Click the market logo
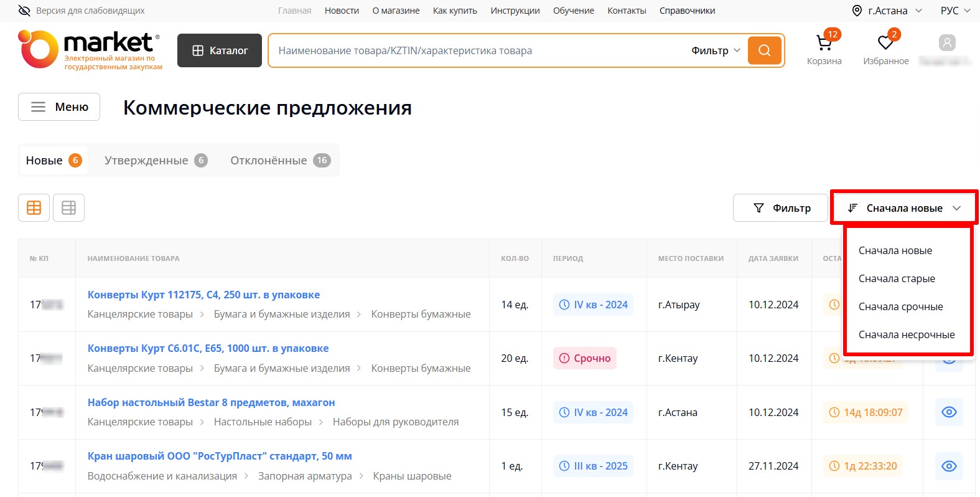980x497 pixels. 90,50
